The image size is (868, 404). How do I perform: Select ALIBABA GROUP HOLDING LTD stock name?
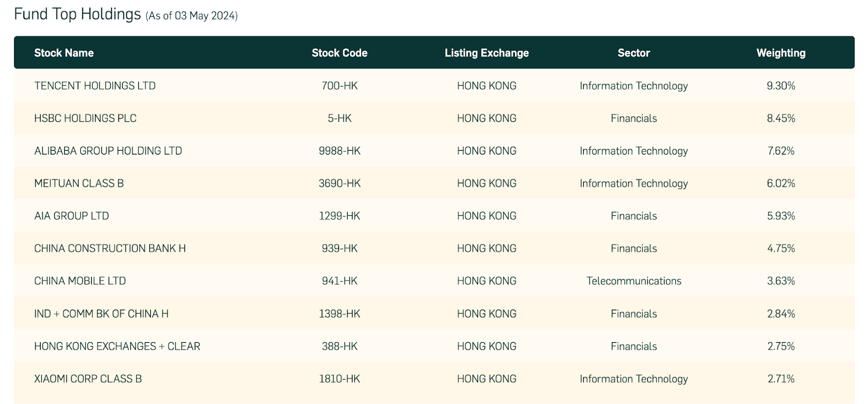tap(108, 151)
